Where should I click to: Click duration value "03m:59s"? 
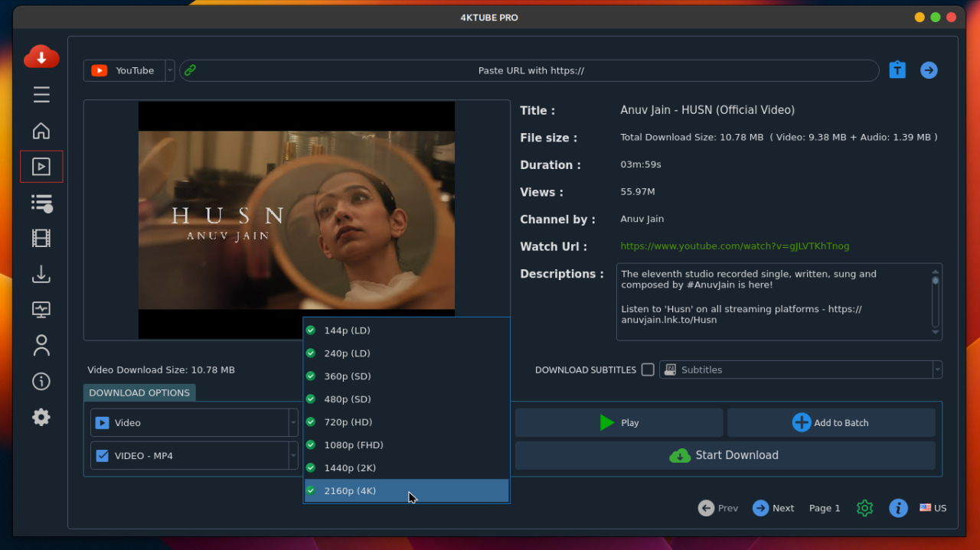pos(641,164)
